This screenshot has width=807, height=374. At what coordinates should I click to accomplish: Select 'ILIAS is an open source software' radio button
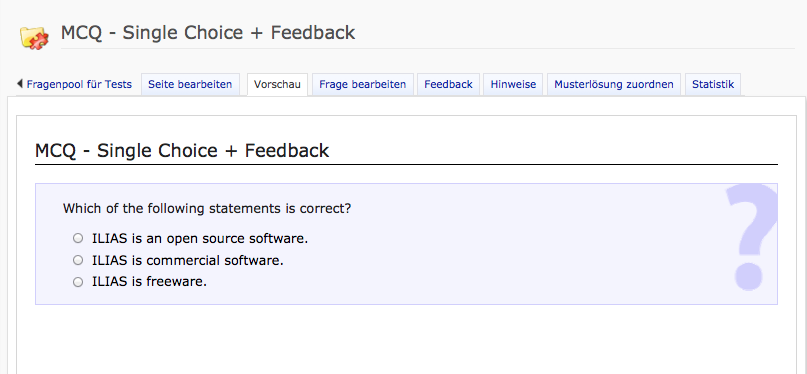coord(78,238)
